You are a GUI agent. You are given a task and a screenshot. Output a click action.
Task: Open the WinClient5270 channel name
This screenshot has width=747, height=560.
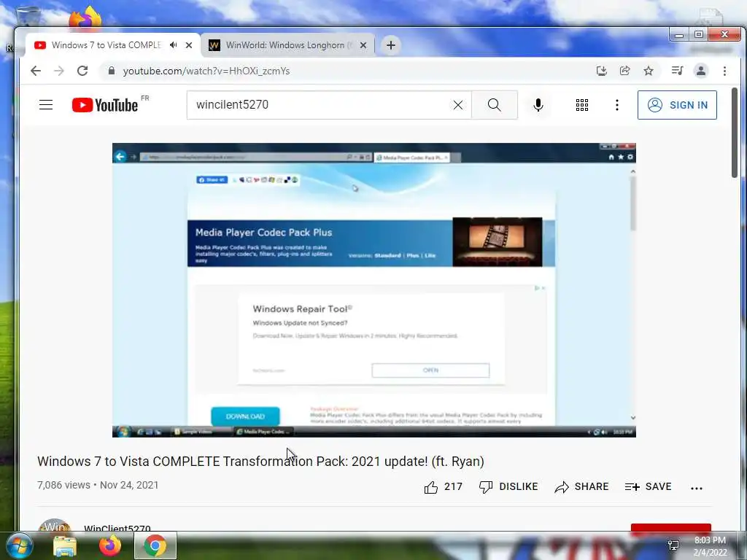(x=117, y=528)
